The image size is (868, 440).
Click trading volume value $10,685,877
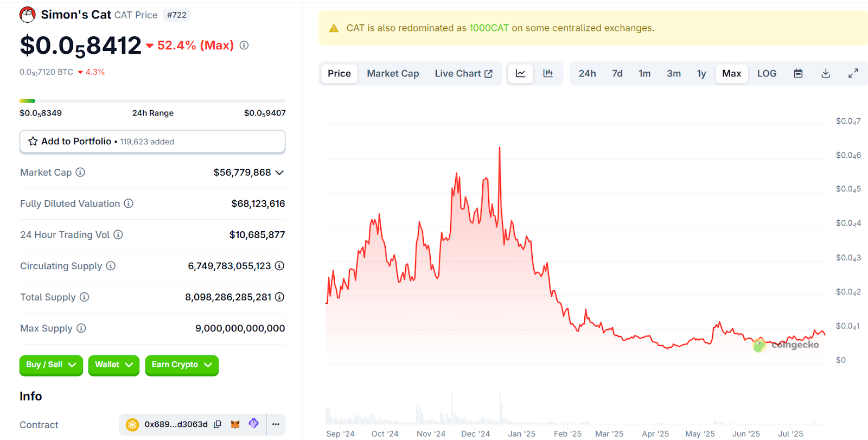(257, 234)
